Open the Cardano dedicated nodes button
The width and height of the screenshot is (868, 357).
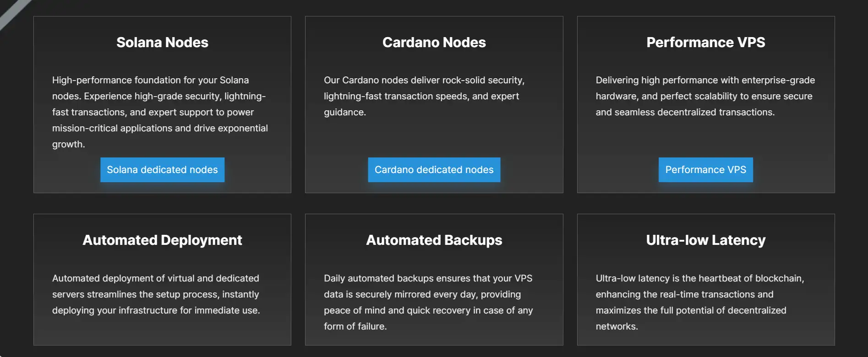434,170
